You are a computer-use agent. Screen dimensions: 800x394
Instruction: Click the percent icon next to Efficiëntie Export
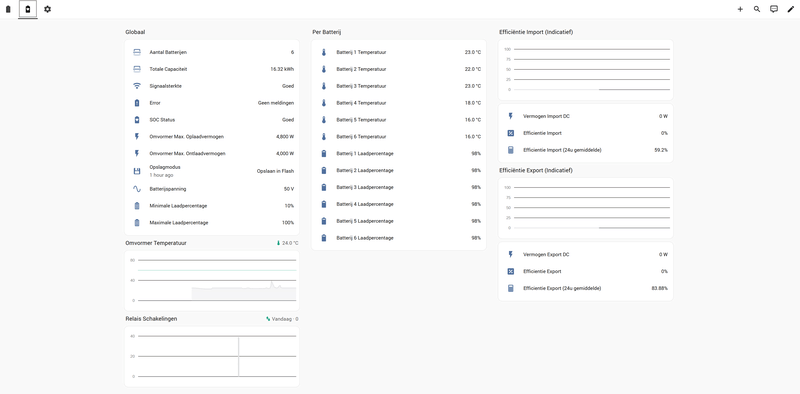(x=510, y=272)
